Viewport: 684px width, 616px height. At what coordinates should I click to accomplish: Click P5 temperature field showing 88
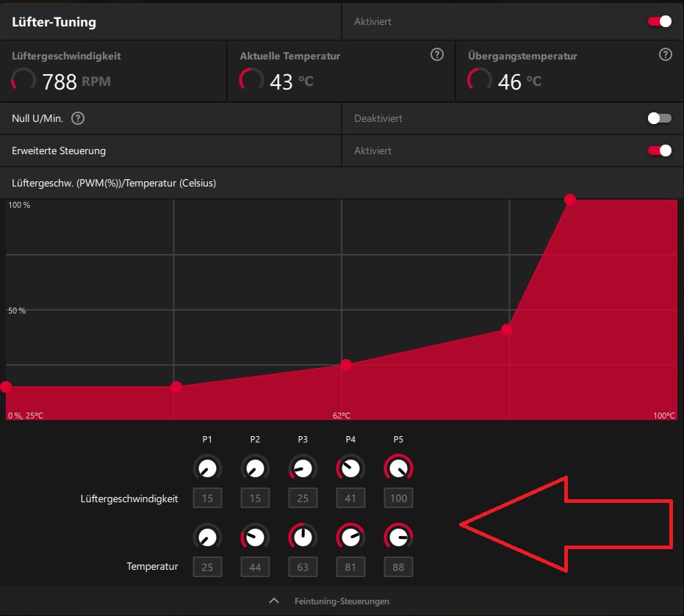click(398, 567)
